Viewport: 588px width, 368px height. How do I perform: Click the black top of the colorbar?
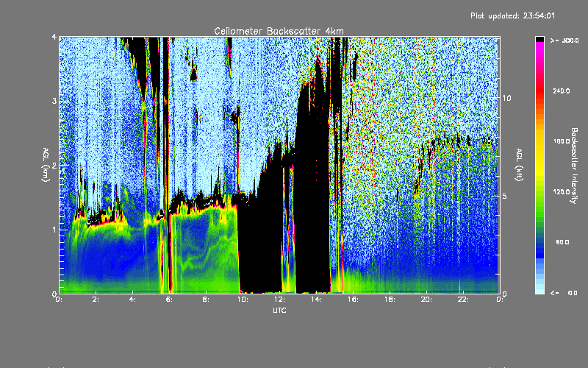(x=539, y=39)
